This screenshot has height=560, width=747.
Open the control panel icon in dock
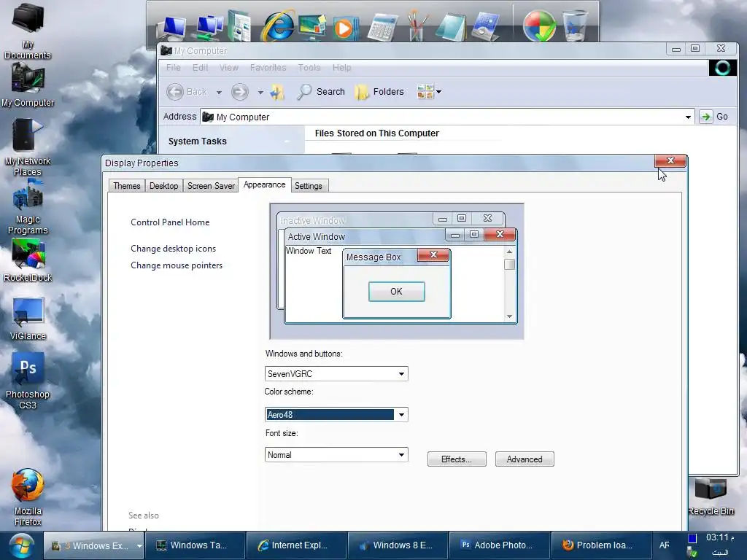485,27
